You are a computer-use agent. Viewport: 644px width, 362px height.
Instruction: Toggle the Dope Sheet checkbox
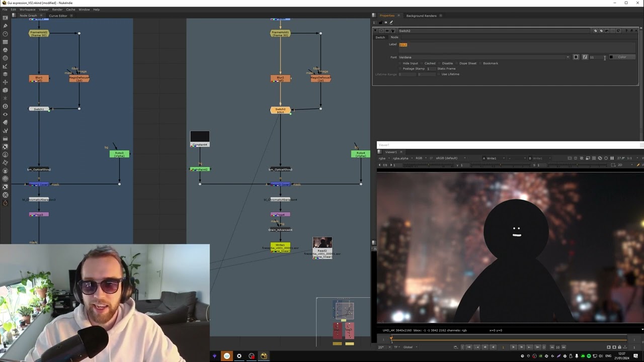pyautogui.click(x=457, y=63)
